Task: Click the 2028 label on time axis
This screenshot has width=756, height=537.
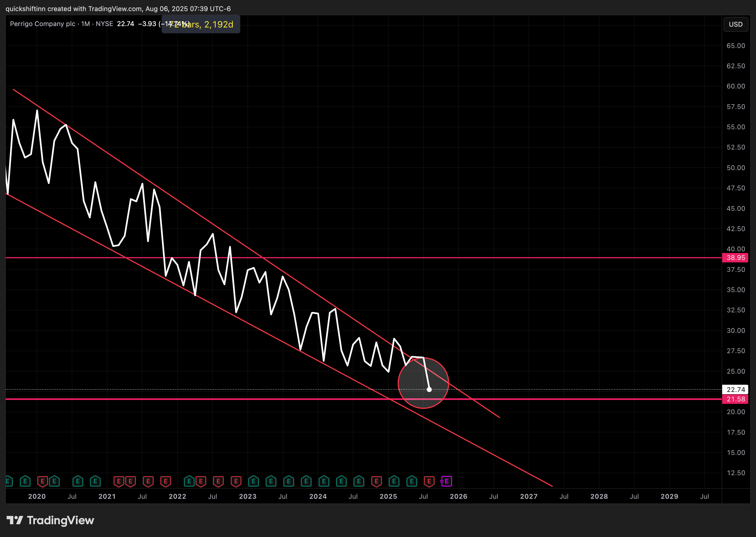Action: pos(599,496)
